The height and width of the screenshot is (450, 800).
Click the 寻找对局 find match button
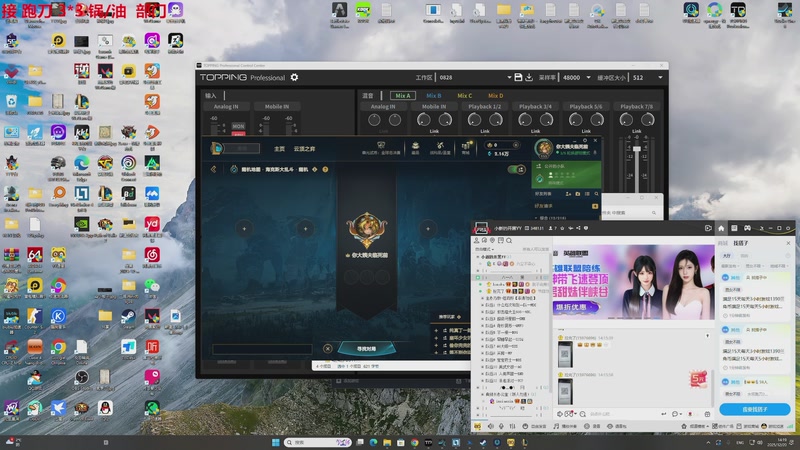click(366, 348)
